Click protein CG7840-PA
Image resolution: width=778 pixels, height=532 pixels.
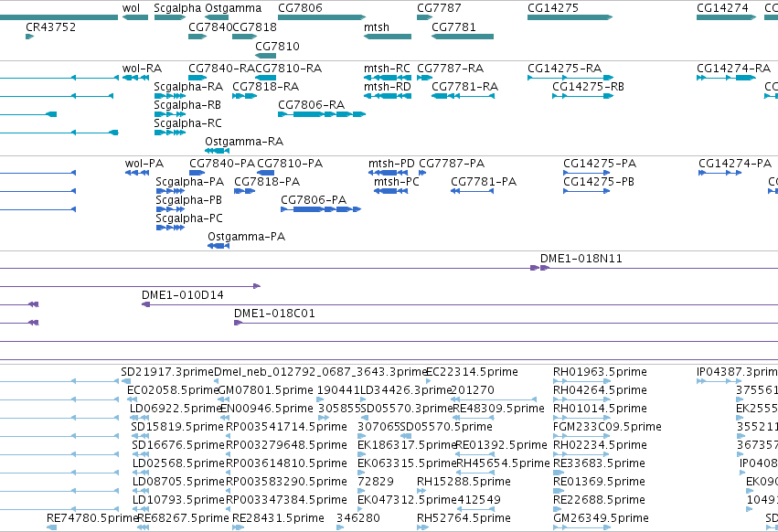pos(197,173)
